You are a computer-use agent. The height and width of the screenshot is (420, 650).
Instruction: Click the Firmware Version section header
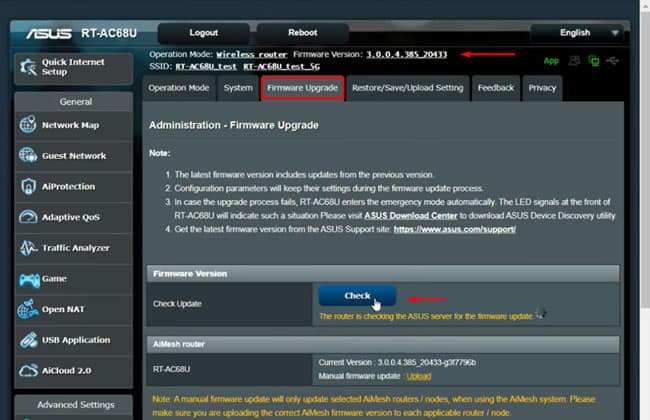tap(383, 274)
